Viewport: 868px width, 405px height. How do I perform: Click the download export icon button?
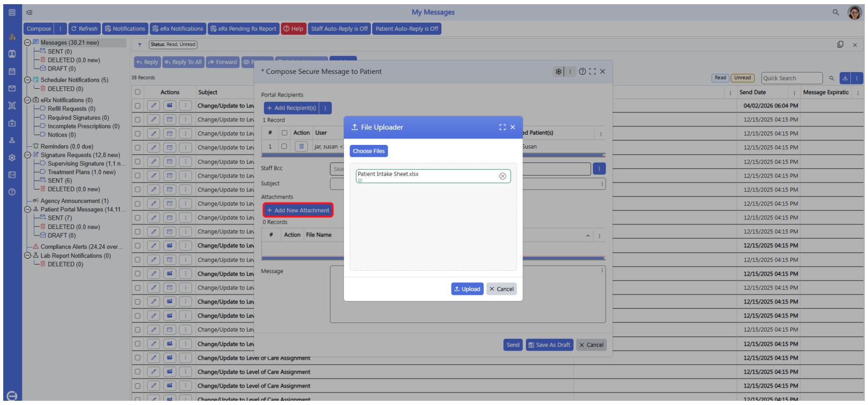845,78
